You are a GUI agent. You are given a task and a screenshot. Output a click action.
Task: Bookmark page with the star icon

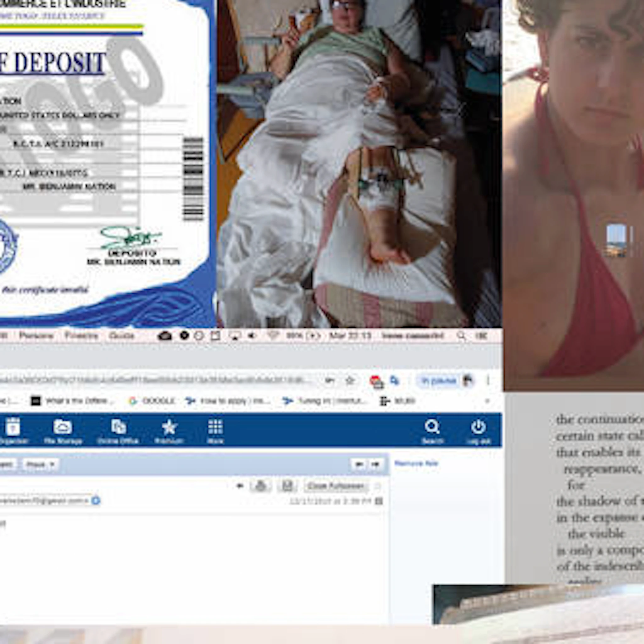pos(349,380)
